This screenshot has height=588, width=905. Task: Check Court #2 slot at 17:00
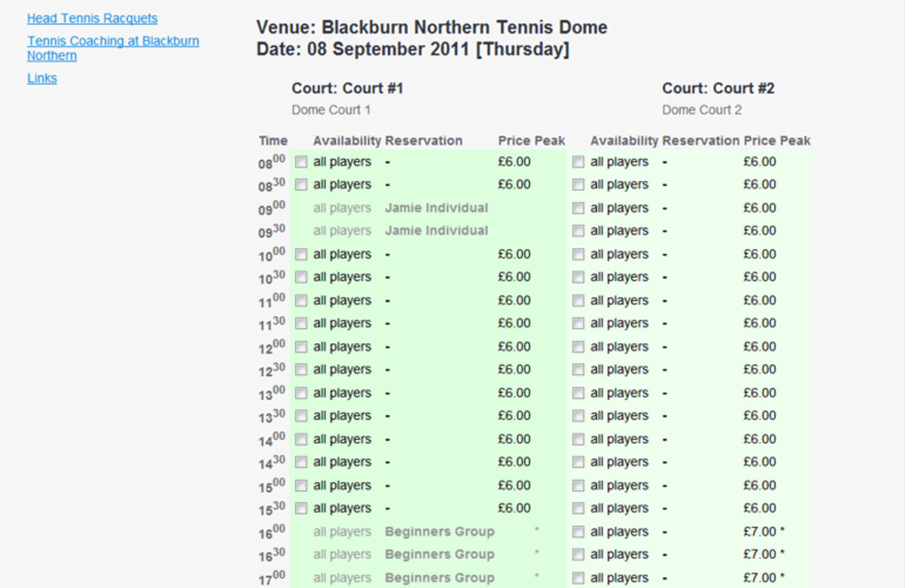tap(578, 578)
